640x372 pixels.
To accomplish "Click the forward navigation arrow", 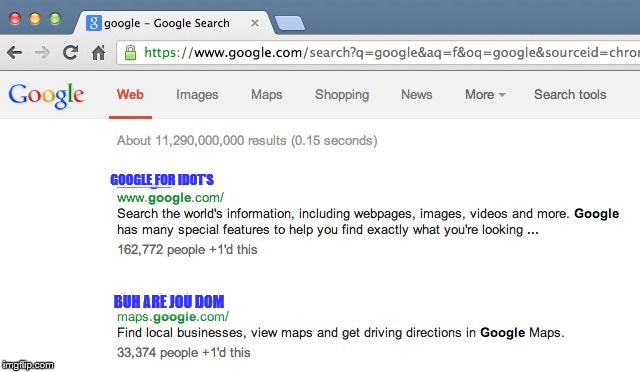I will (42, 53).
